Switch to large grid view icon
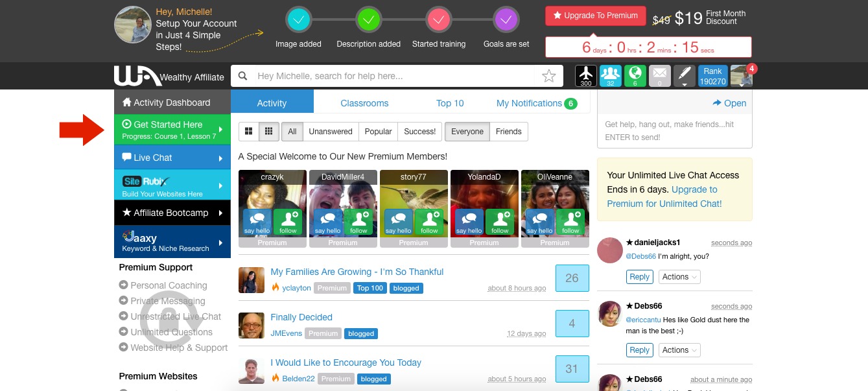868x391 pixels. [248, 132]
